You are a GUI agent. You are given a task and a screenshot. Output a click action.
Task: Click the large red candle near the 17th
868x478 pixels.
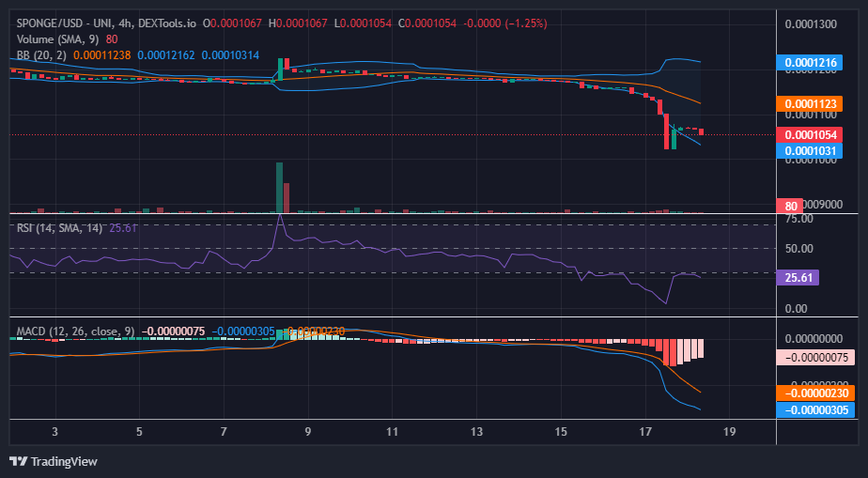coord(667,131)
